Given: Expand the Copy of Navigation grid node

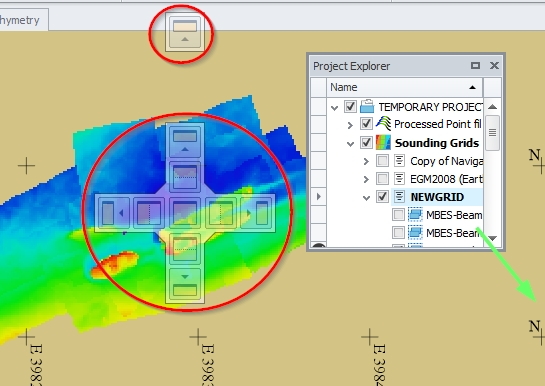Looking at the screenshot, I should click(x=366, y=161).
